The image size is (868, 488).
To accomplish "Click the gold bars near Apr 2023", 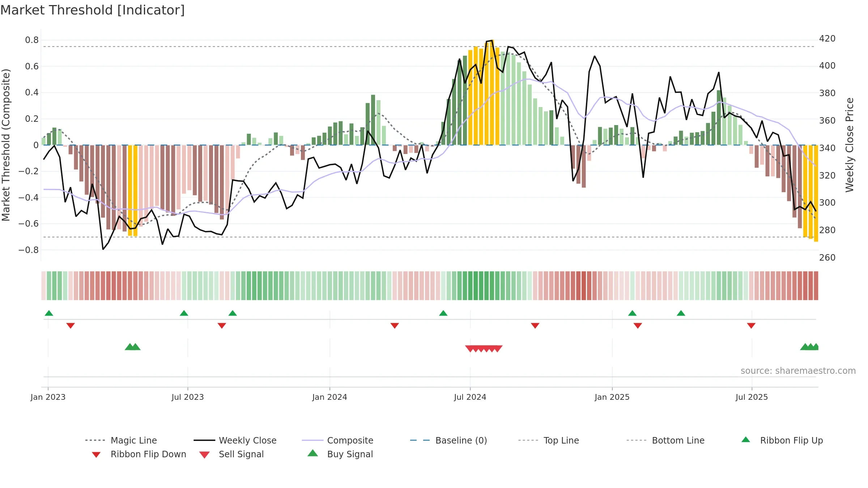I will pyautogui.click(x=133, y=191).
